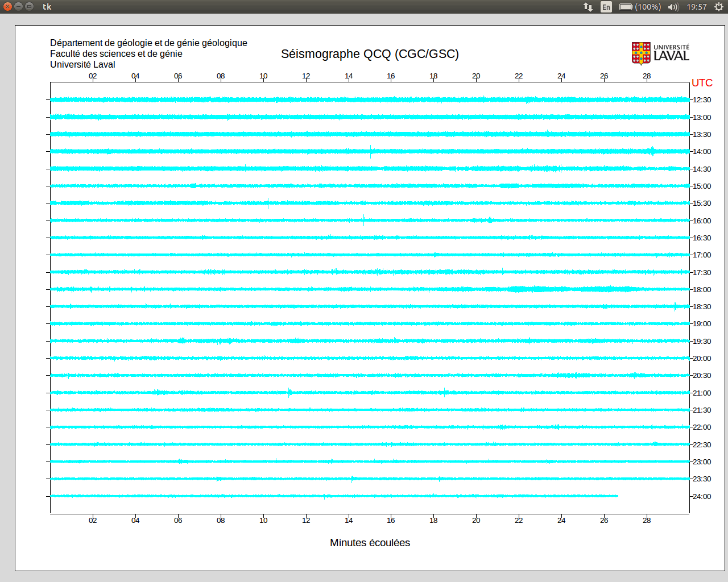The width and height of the screenshot is (728, 582).
Task: Click minute 14 on the bottom axis
Action: [349, 521]
